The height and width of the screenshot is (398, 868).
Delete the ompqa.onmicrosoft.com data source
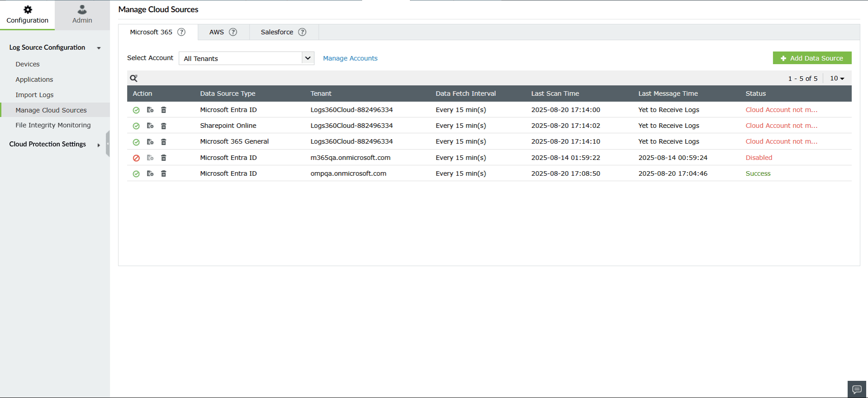[164, 173]
